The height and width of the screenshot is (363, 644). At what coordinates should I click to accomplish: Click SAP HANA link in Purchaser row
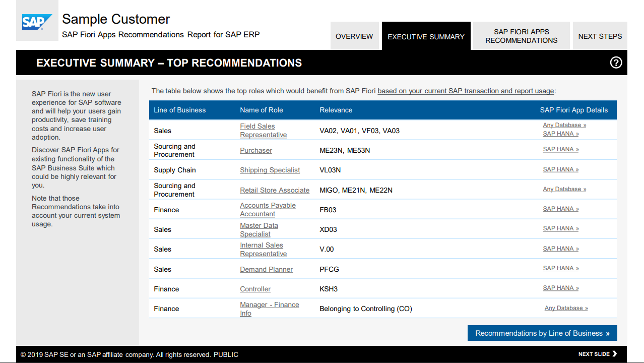[561, 149]
